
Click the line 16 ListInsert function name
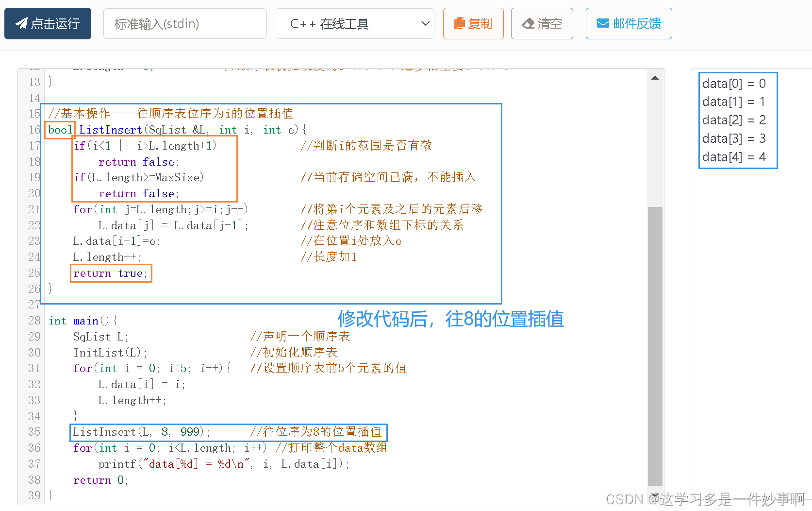[111, 130]
